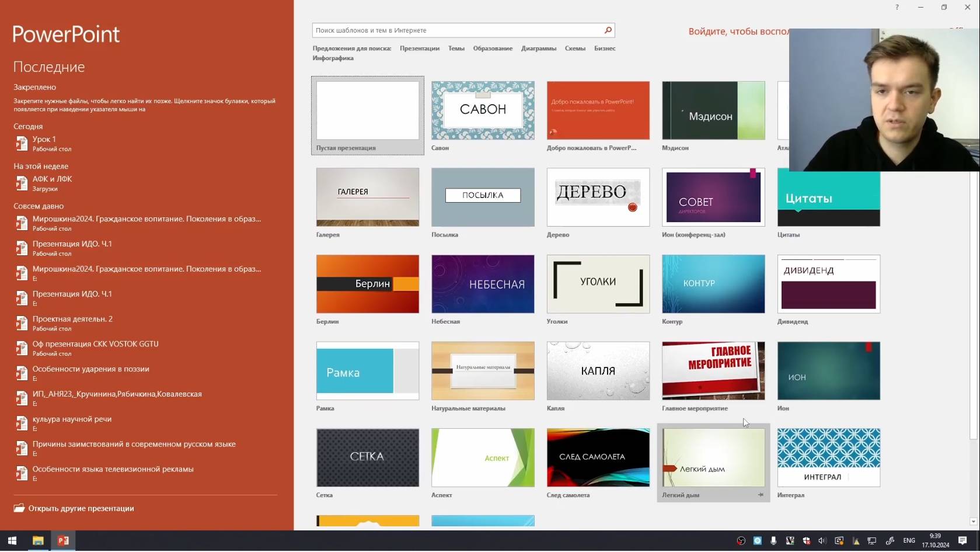The image size is (980, 552).
Task: Click the microphone icon in system tray
Action: pyautogui.click(x=773, y=541)
